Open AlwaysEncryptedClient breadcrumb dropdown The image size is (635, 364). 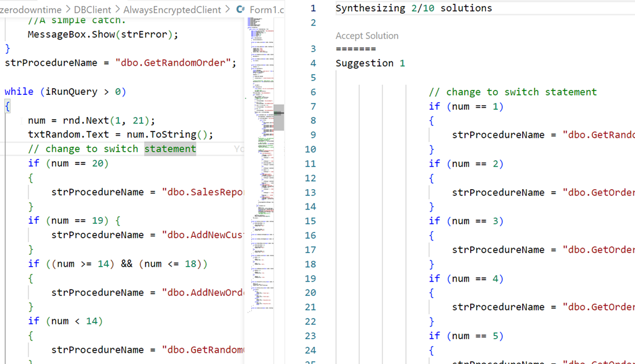[x=172, y=9]
